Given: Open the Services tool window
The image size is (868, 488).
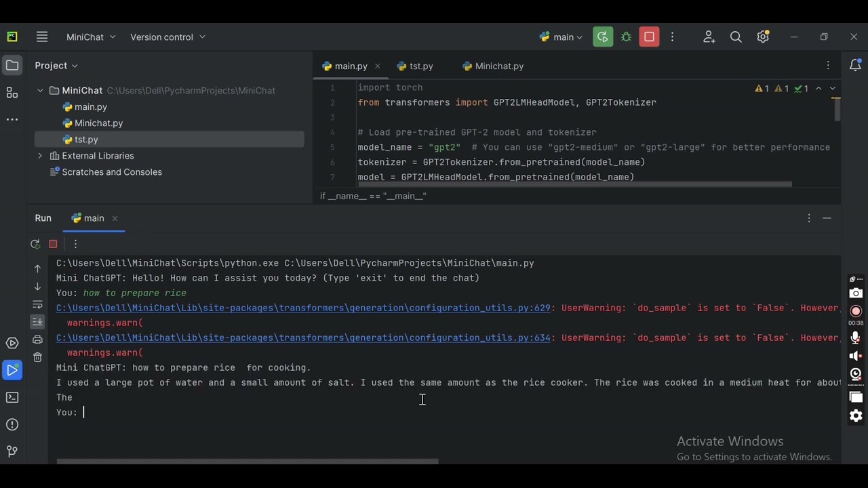Looking at the screenshot, I should [x=12, y=344].
